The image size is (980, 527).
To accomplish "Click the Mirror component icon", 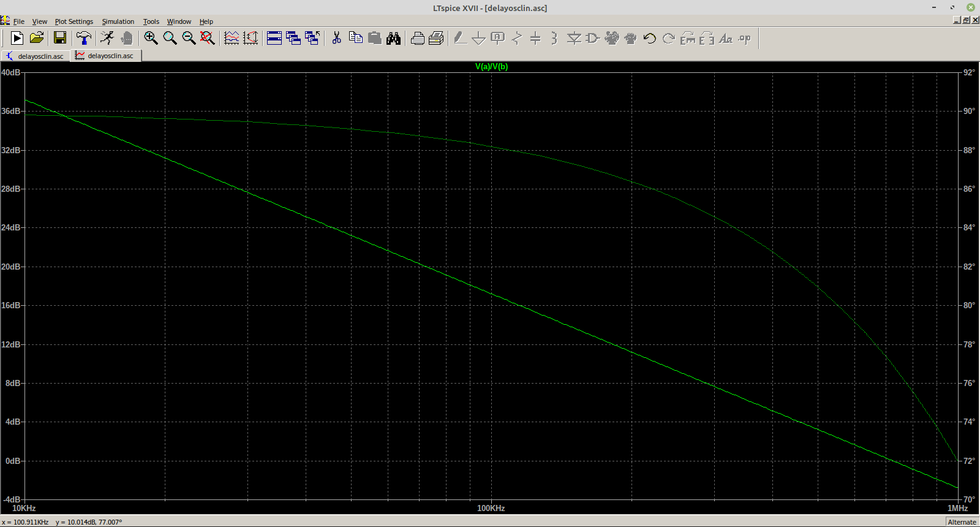I will (707, 38).
